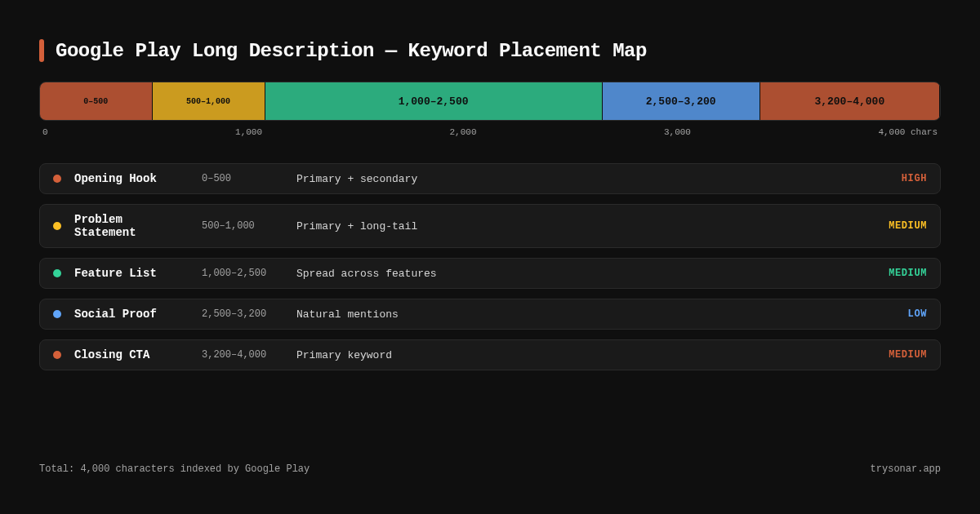Screen dimensions: 980x514
Task: Click the yellow dot beside Problem Statement
Action: pyautogui.click(x=57, y=226)
